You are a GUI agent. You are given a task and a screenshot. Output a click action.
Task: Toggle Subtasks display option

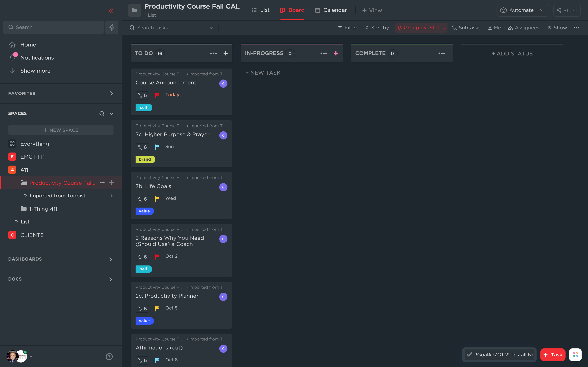click(466, 28)
